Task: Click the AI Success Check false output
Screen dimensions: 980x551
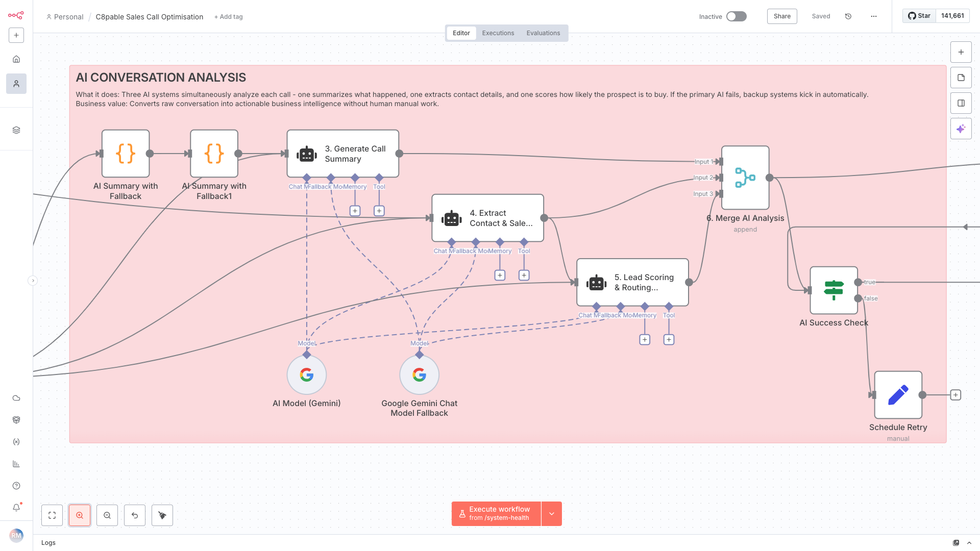Action: 858,298
